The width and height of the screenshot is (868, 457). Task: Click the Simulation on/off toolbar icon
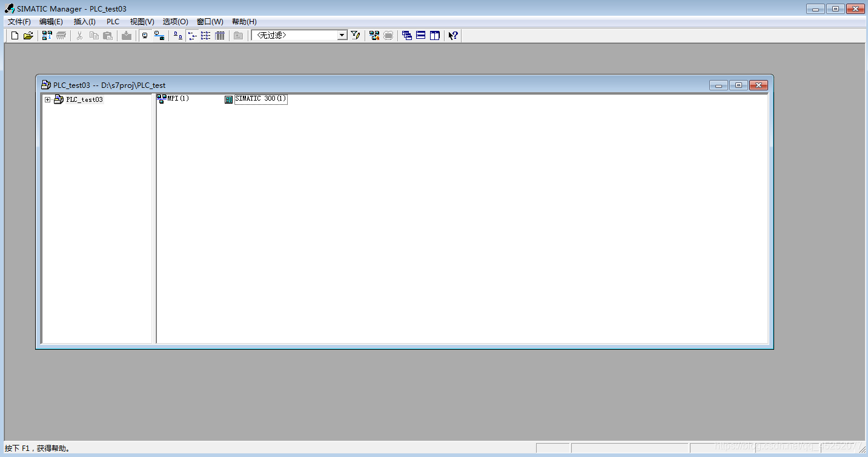pyautogui.click(x=388, y=36)
